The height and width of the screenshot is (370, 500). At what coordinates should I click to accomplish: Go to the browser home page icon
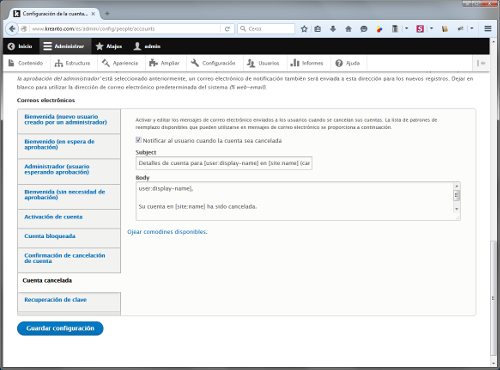348,29
